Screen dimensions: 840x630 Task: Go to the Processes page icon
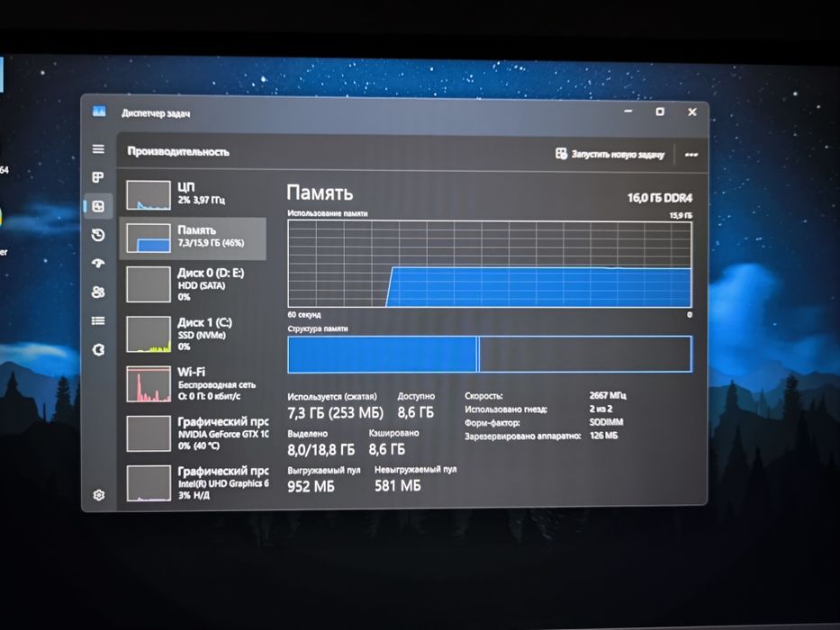tap(98, 177)
